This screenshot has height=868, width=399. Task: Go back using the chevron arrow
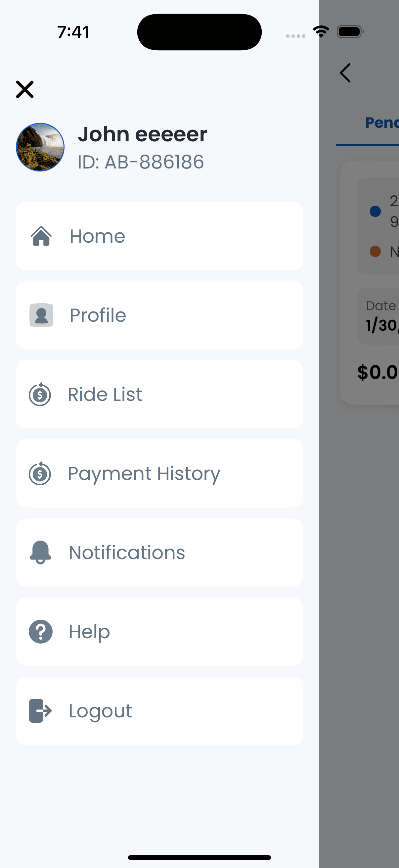345,73
